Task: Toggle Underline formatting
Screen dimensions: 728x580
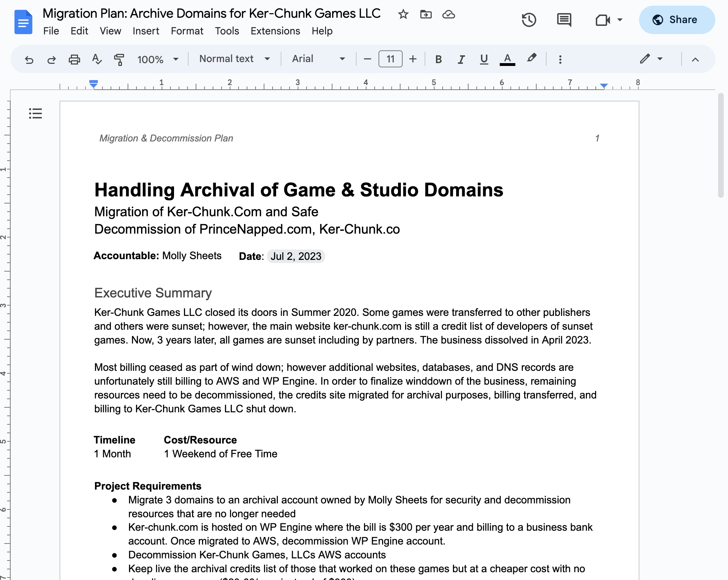Action: coord(484,59)
